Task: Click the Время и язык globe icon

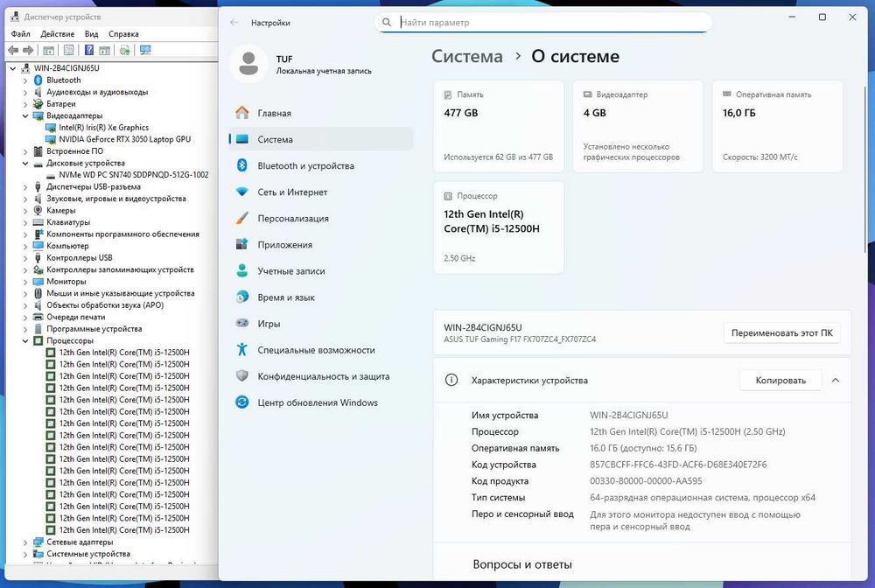Action: pos(242,297)
